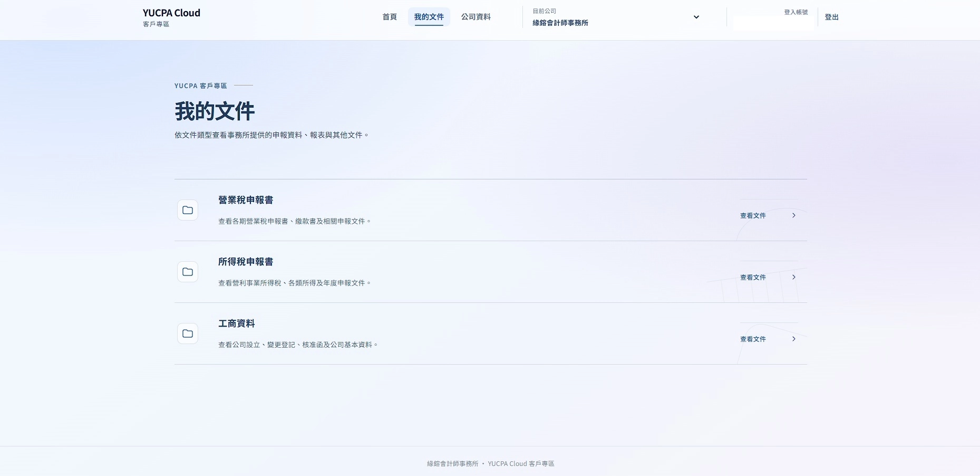Viewport: 980px width, 476px height.
Task: Click description 查看公司設立、變更登記、核准函及公司基本資料
Action: click(x=298, y=345)
